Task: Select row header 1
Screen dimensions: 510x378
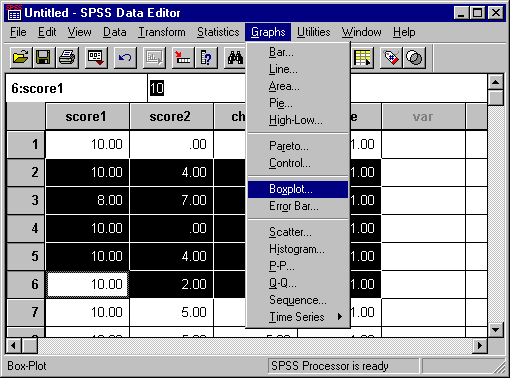Action: coord(26,144)
